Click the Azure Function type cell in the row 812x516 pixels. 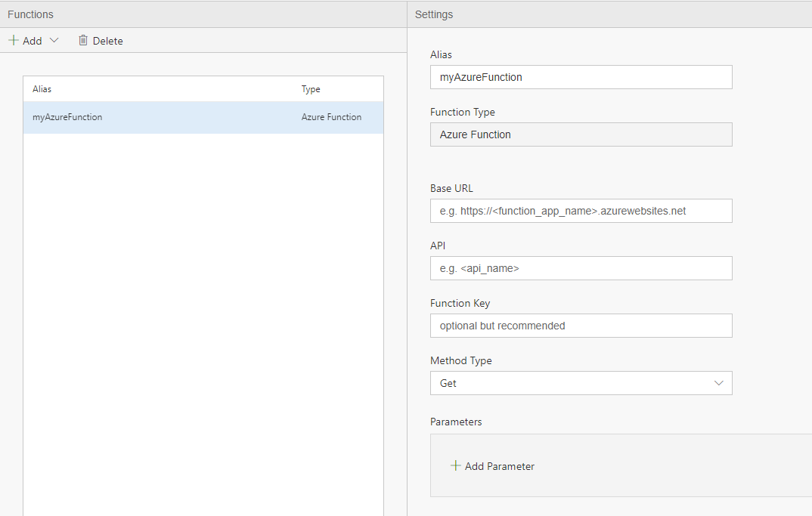[331, 117]
